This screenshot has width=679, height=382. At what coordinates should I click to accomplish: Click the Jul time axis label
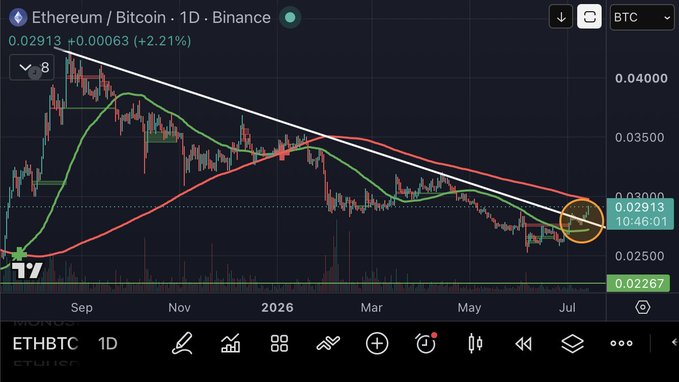click(567, 308)
